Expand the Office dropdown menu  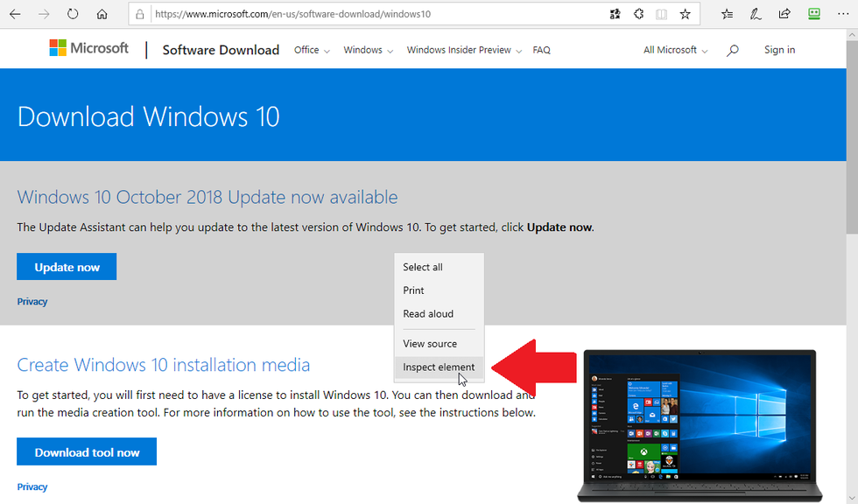312,50
